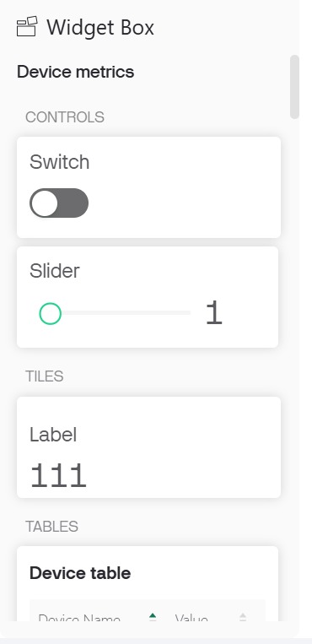The image size is (312, 644).
Task: Click the Widget Box panel title
Action: pos(100,28)
